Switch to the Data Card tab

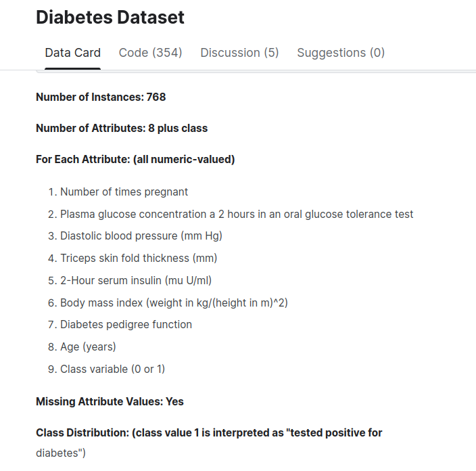72,53
